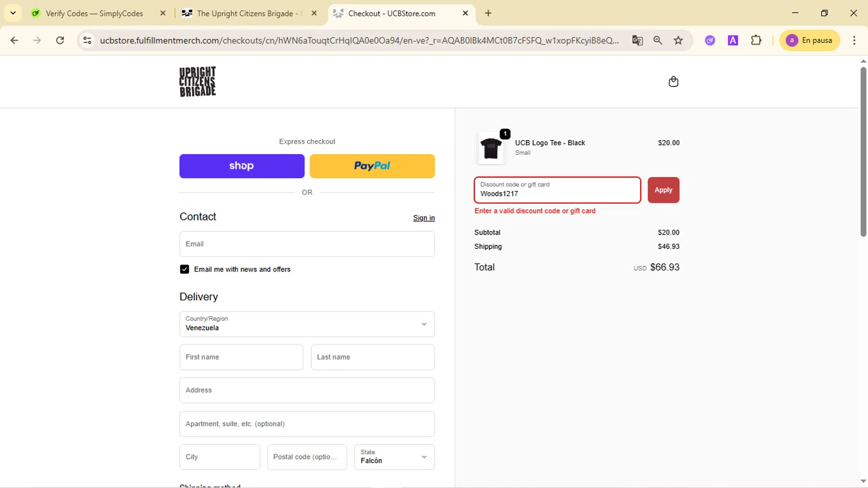
Task: Click the Postal code field
Action: pos(307,457)
